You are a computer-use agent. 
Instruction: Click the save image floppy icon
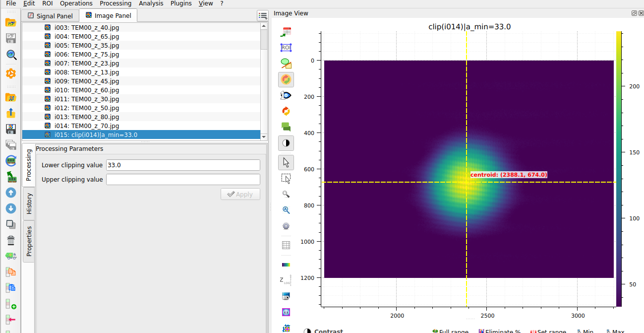pos(11,129)
